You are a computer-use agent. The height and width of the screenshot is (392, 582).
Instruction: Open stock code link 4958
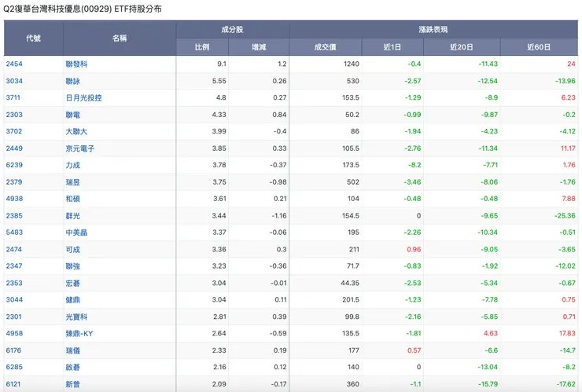[x=14, y=333]
